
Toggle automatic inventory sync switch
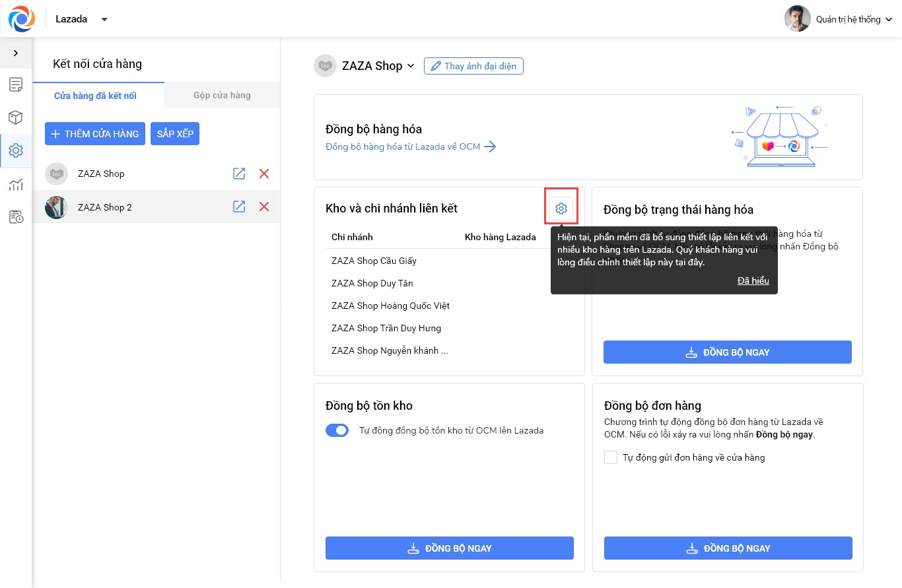(337, 430)
